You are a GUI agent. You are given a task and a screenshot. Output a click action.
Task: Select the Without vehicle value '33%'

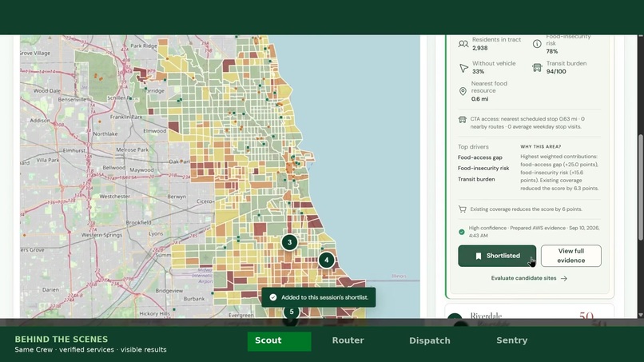(478, 71)
